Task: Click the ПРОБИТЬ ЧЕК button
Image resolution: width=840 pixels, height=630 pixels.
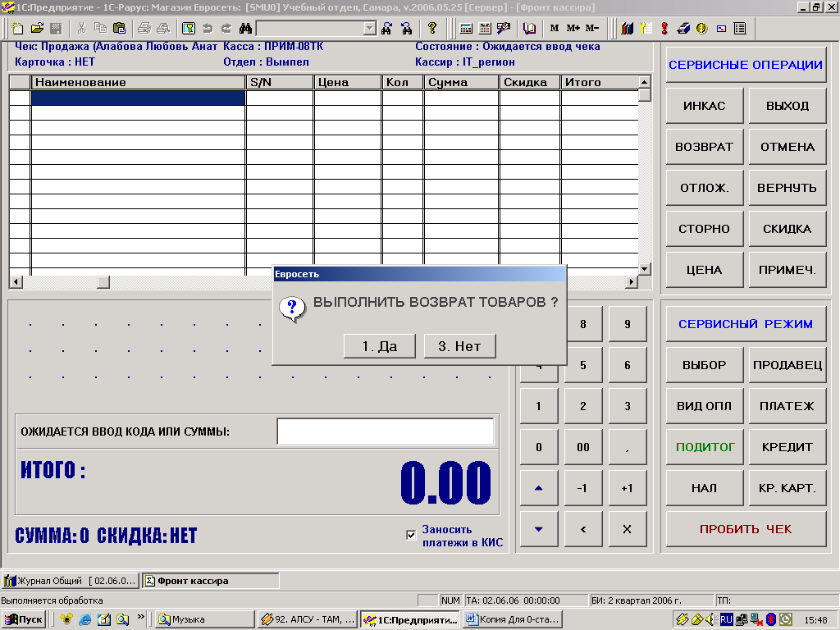Action: click(x=746, y=529)
